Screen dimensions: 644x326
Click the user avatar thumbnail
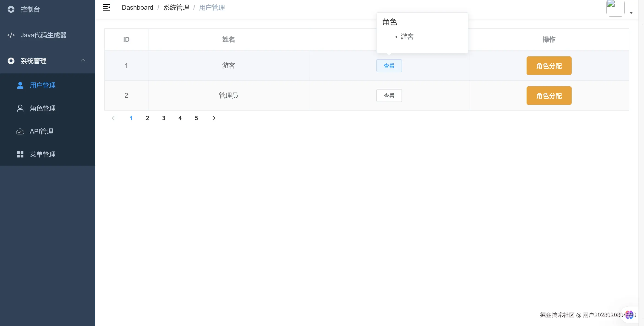coord(615,8)
